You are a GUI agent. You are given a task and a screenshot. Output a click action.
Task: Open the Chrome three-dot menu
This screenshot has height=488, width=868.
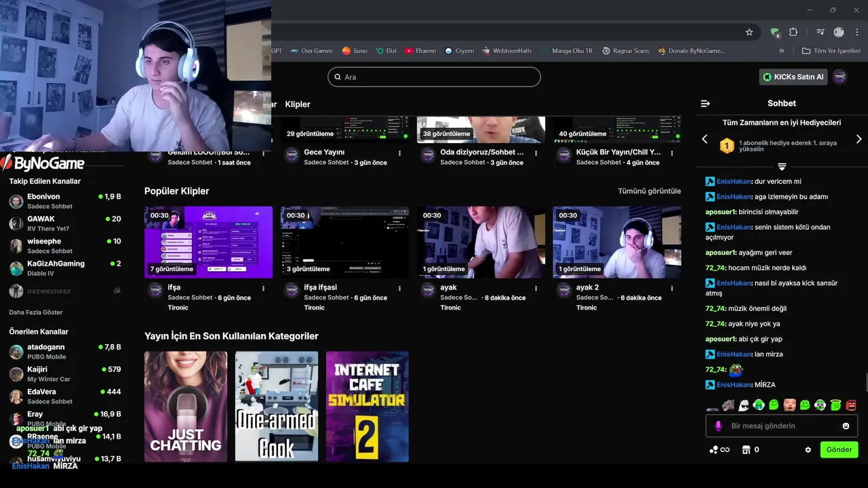point(857,32)
